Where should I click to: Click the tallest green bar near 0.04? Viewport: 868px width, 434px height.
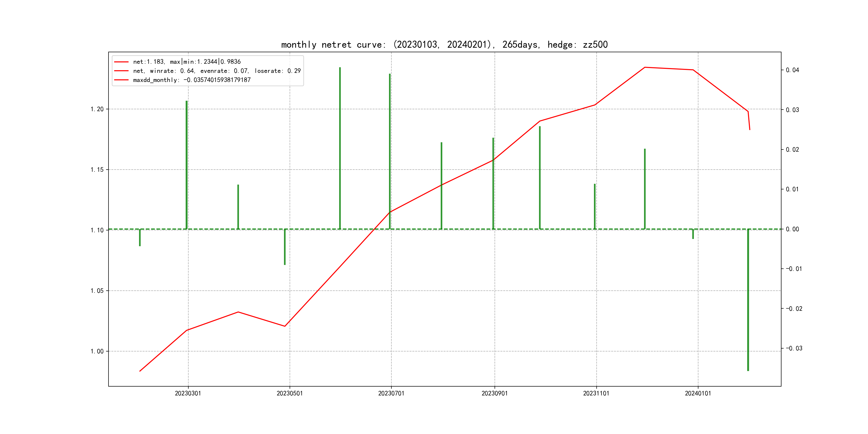click(340, 148)
